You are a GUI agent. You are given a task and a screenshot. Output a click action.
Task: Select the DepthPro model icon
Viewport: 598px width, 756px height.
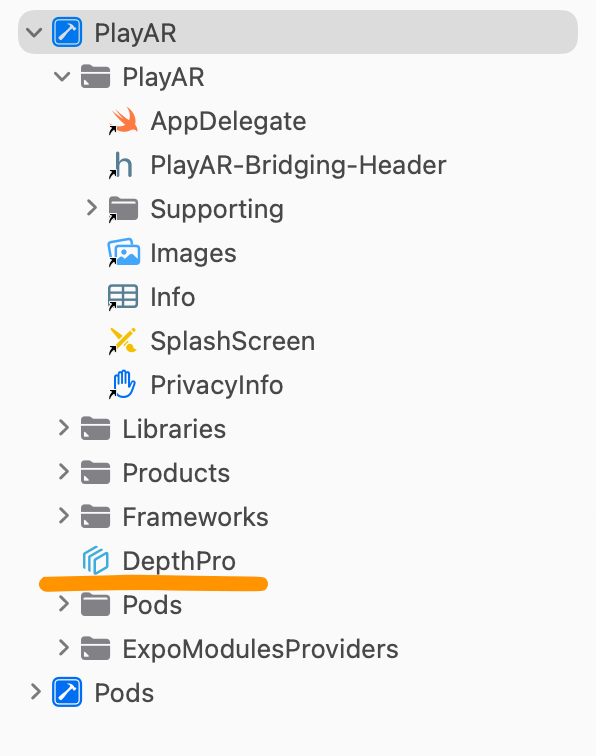[x=95, y=560]
